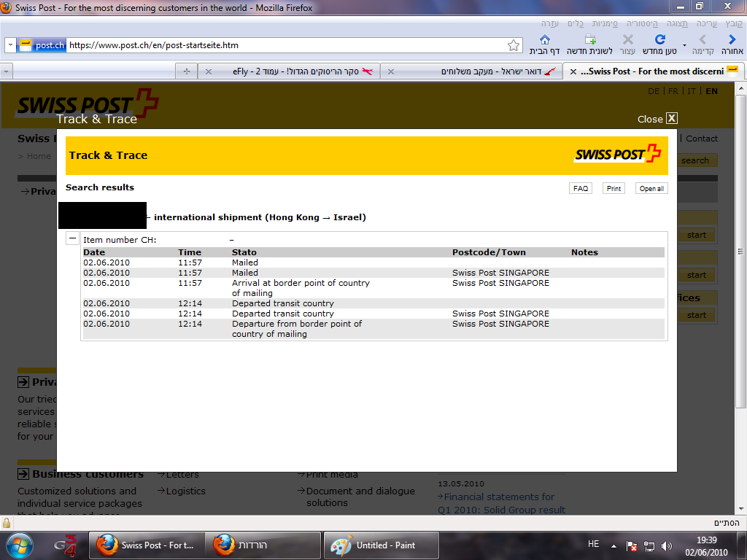Viewport: 747px width, 560px height.
Task: Click the Time column header
Action: point(190,252)
